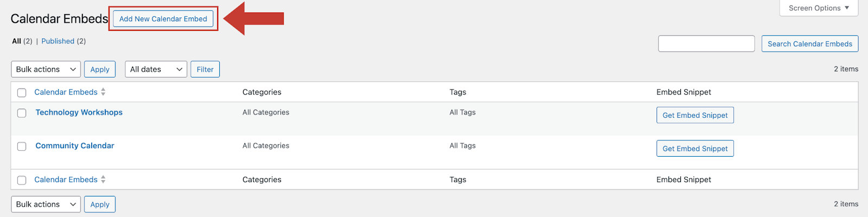
Task: Get embed snippet for Technology Workshops
Action: tap(694, 116)
